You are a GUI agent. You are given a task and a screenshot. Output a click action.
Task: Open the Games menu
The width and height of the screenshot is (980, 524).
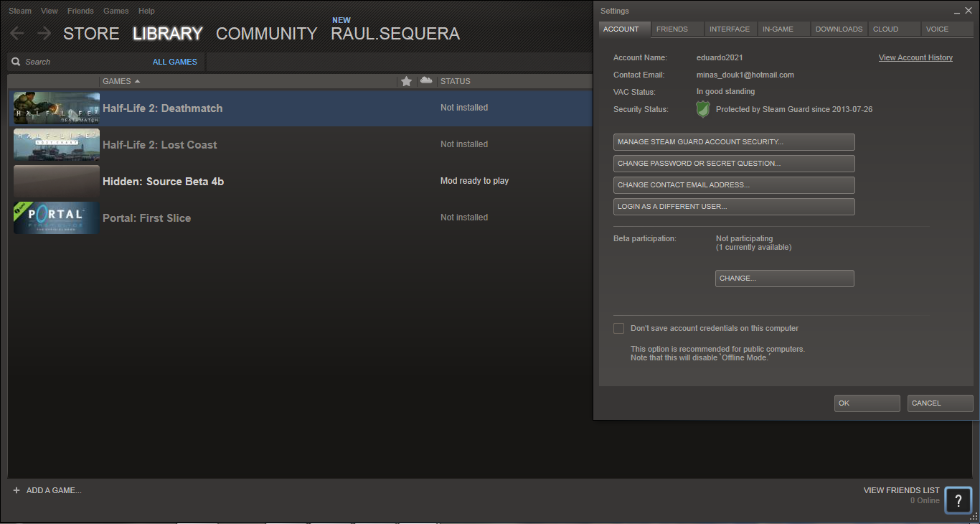pyautogui.click(x=116, y=11)
